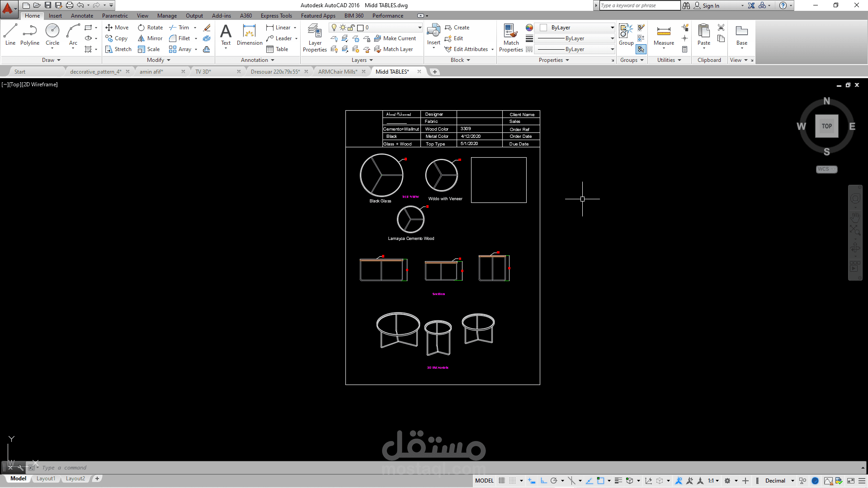Click the Insert block icon

pos(434,34)
